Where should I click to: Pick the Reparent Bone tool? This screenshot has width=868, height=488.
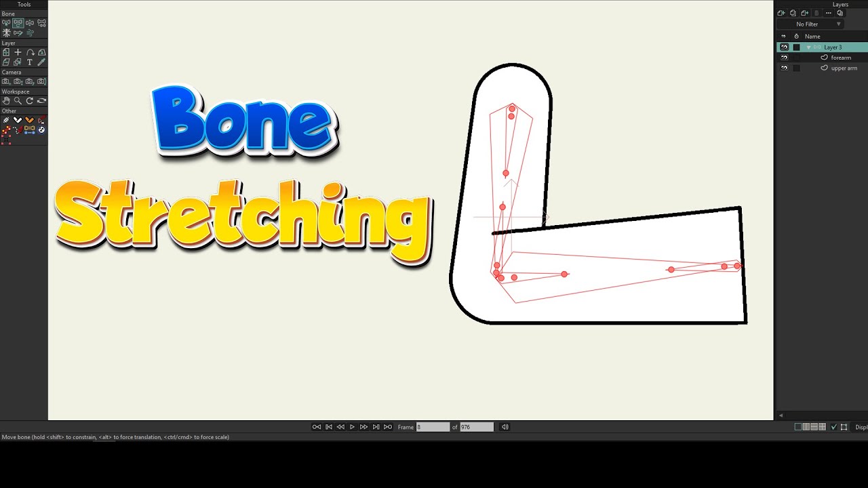[42, 23]
